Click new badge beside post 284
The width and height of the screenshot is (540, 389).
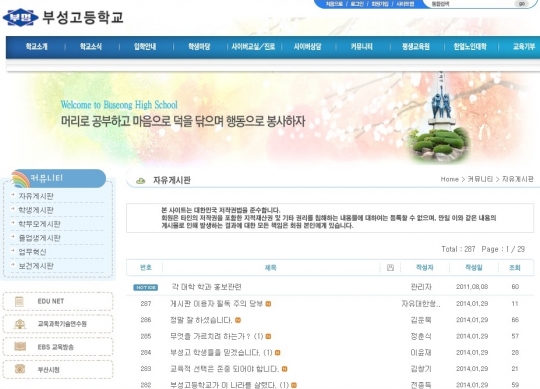(x=278, y=353)
